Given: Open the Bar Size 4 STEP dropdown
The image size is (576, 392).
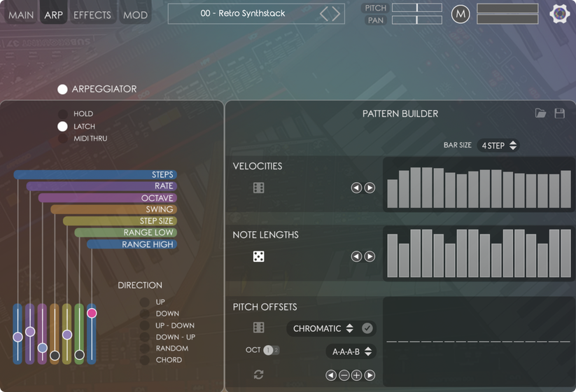Looking at the screenshot, I should 498,146.
